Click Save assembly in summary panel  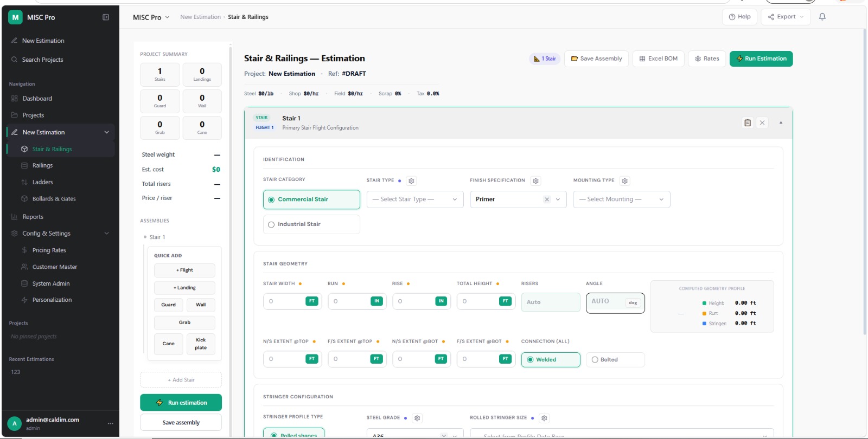[181, 423]
